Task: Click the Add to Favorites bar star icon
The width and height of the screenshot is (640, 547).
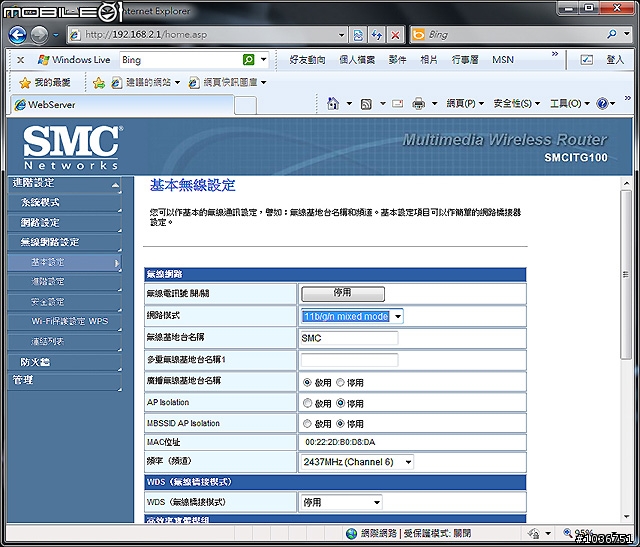Action: 98,83
